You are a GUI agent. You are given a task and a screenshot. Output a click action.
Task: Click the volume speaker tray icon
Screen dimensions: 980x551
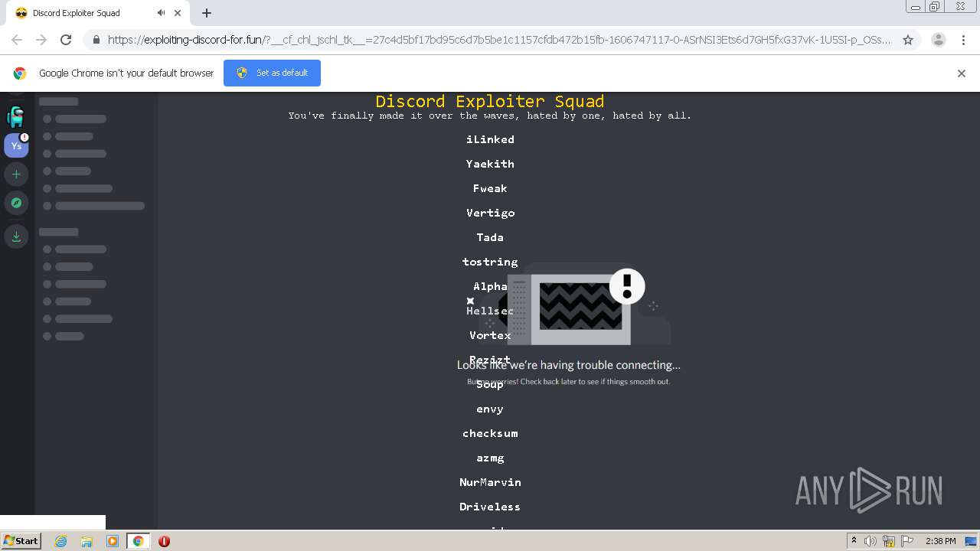(x=870, y=541)
